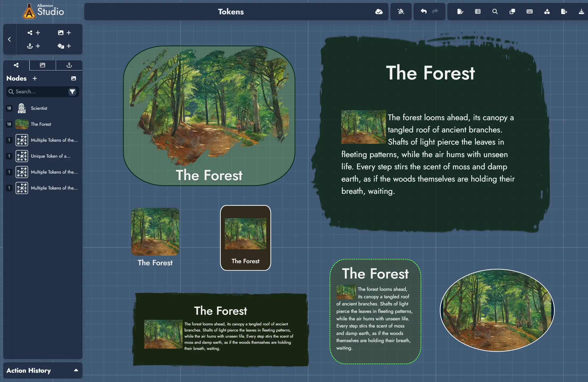Click the undo arrow
588x382 pixels.
coord(423,11)
